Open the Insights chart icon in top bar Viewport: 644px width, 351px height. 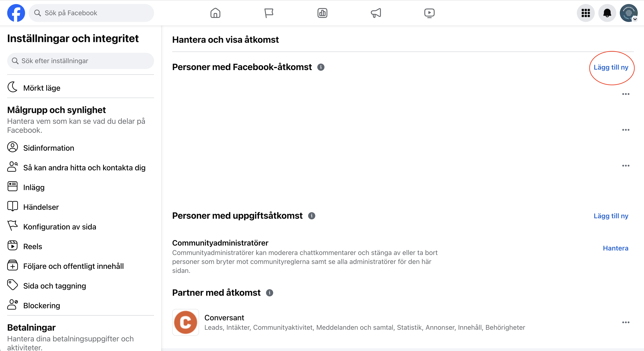point(322,13)
